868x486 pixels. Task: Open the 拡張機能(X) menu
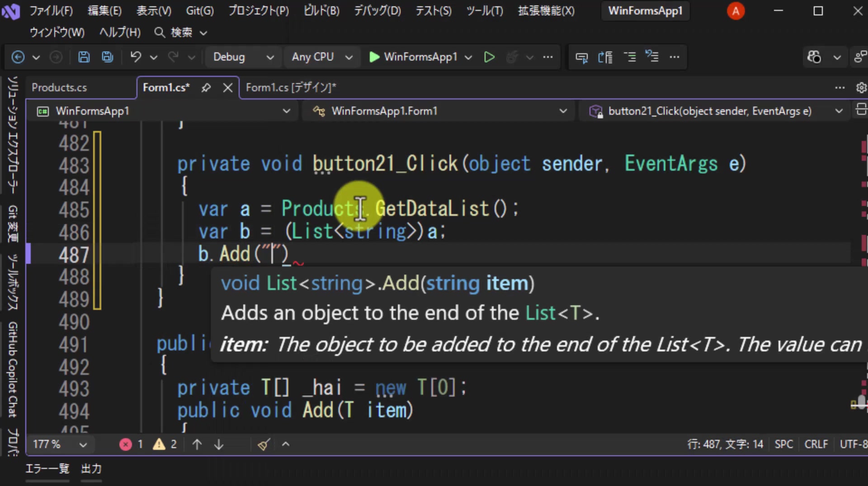[x=546, y=11]
